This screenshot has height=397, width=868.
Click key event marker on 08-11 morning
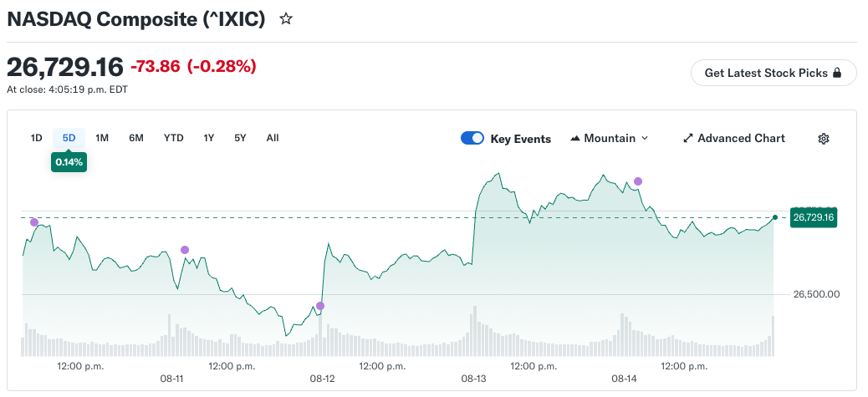184,250
